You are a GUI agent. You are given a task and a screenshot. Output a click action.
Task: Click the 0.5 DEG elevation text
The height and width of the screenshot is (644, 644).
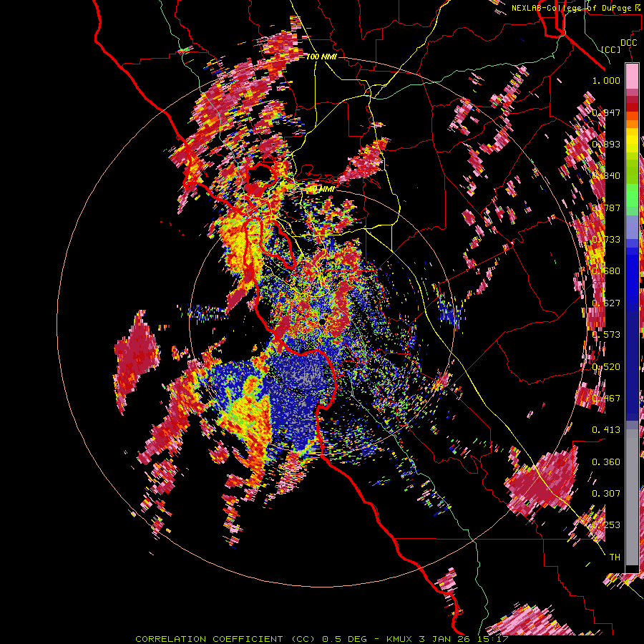(x=345, y=639)
